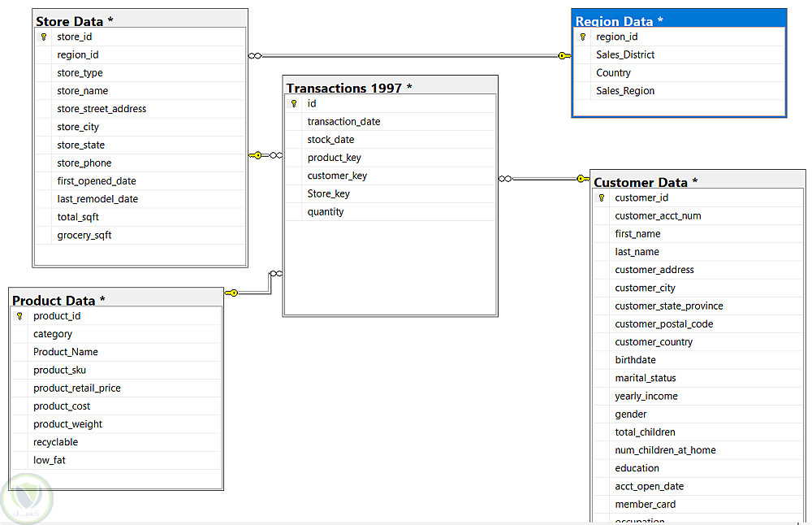This screenshot has width=812, height=525.
Task: Click the primary key icon beside region_id in Region Data
Action: [x=582, y=37]
